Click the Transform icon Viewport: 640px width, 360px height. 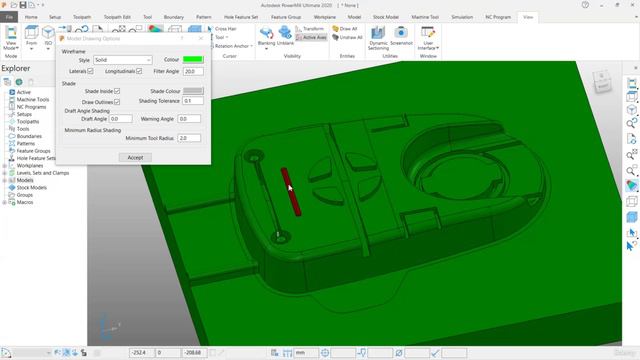coord(309,29)
